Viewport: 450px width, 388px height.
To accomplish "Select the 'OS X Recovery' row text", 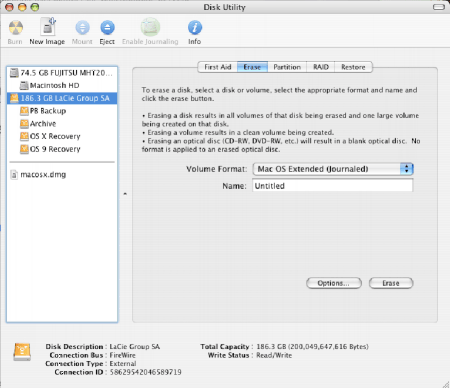I will point(55,136).
